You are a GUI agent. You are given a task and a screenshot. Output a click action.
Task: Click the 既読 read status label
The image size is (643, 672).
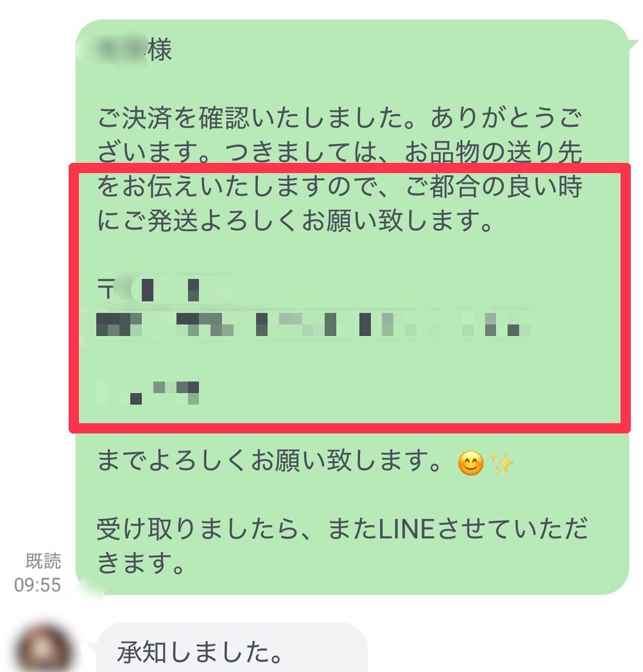click(x=44, y=561)
